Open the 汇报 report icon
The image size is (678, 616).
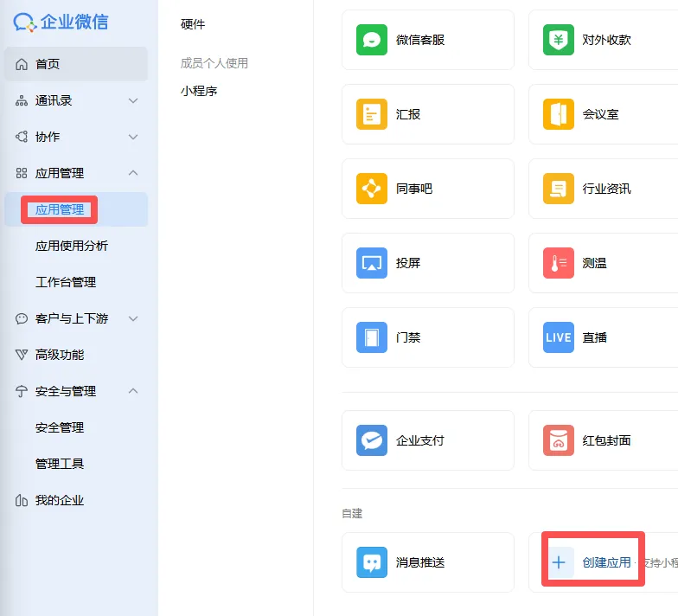(x=372, y=114)
